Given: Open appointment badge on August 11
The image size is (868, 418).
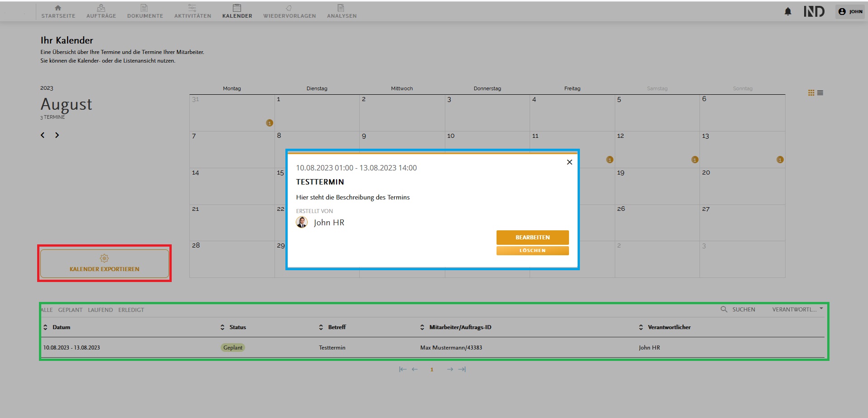Looking at the screenshot, I should point(610,160).
